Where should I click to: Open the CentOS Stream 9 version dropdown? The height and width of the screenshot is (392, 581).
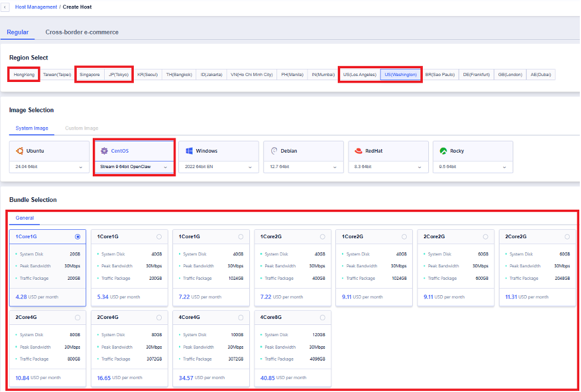click(165, 167)
